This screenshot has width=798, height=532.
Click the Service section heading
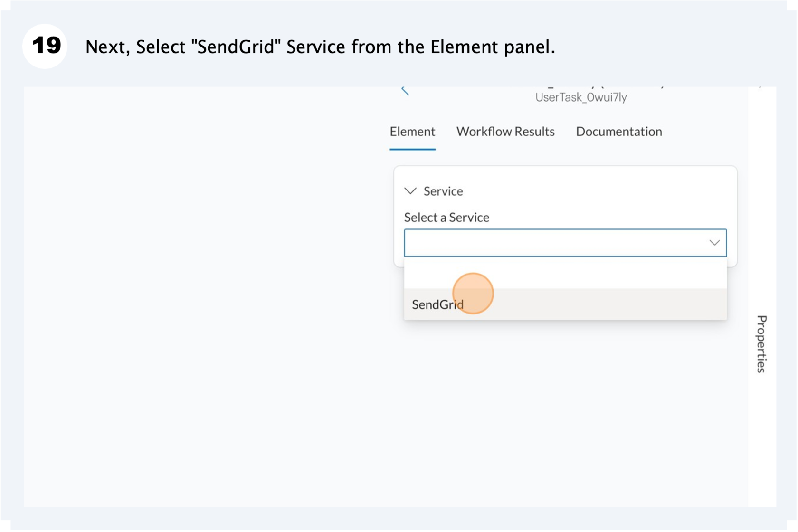click(443, 191)
